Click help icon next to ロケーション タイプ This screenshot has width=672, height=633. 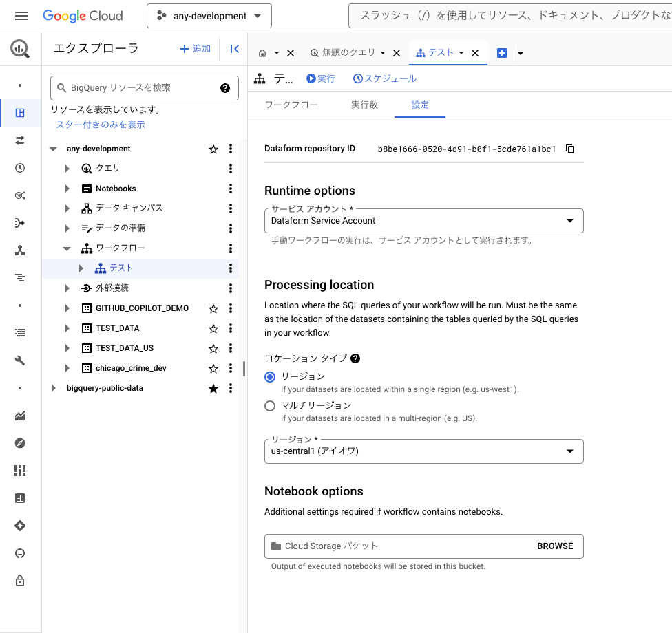pyautogui.click(x=355, y=358)
